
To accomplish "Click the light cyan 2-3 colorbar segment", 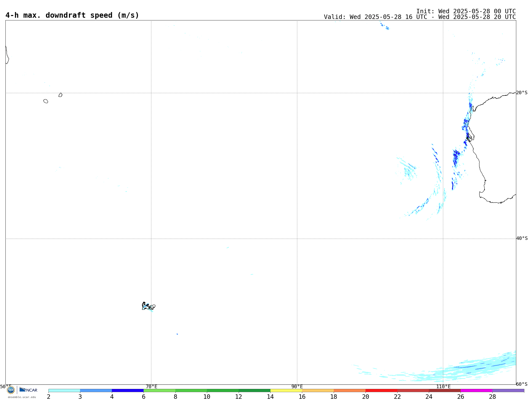I will [x=64, y=391].
